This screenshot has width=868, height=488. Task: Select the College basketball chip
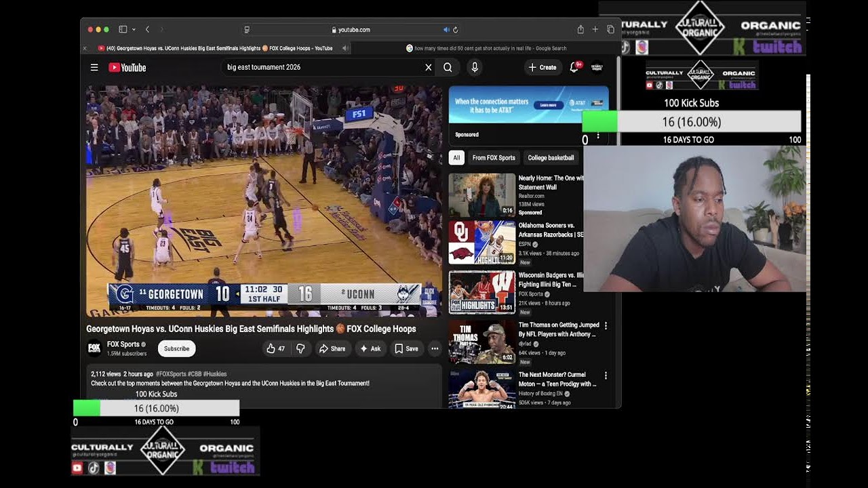(x=551, y=158)
